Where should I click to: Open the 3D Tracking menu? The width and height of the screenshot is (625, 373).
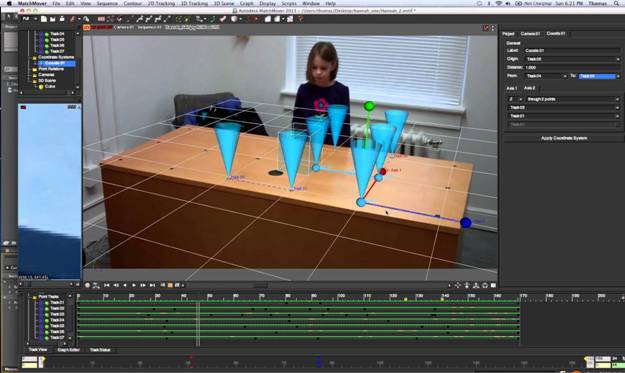click(x=194, y=3)
